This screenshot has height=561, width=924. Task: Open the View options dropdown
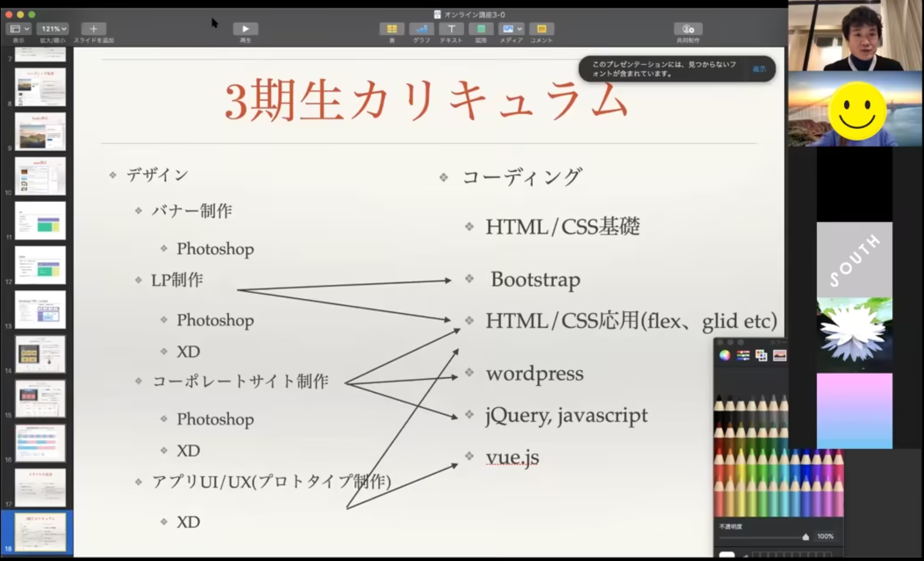18,29
